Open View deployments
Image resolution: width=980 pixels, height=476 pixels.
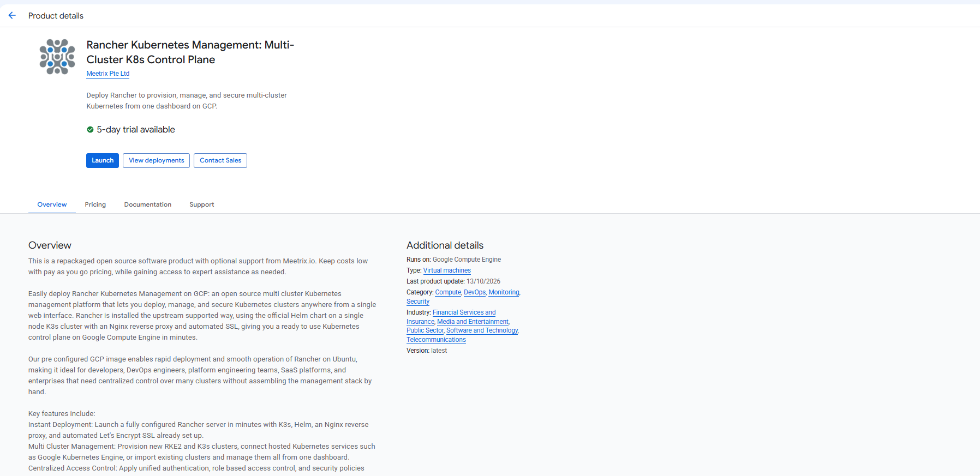pos(156,160)
